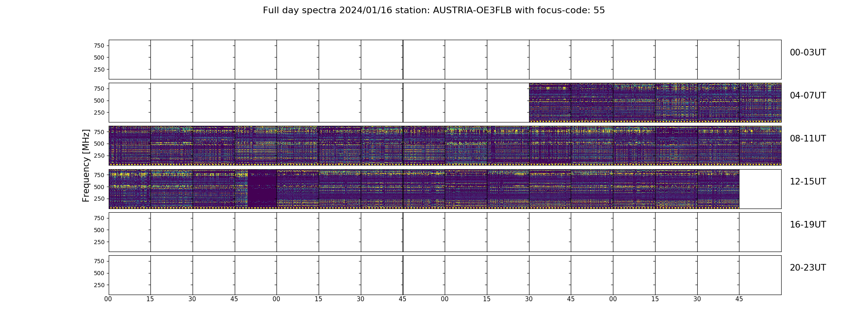Click the 500 tick label of the 08-11UT row
This screenshot has height=331, width=868.
point(99,144)
